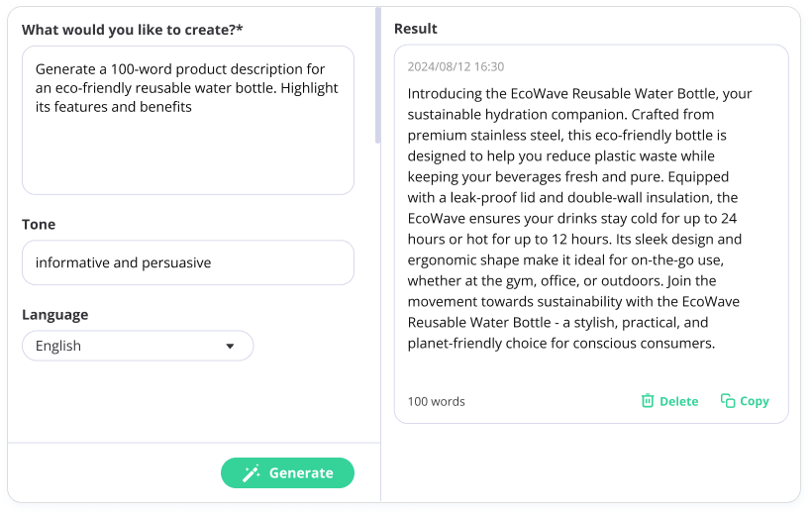Click the Tone input field
Screen dimensions: 812x515
pos(188,262)
